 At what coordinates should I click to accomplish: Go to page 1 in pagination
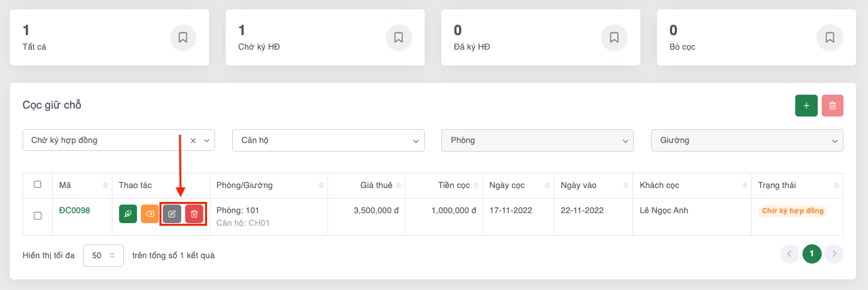click(812, 254)
